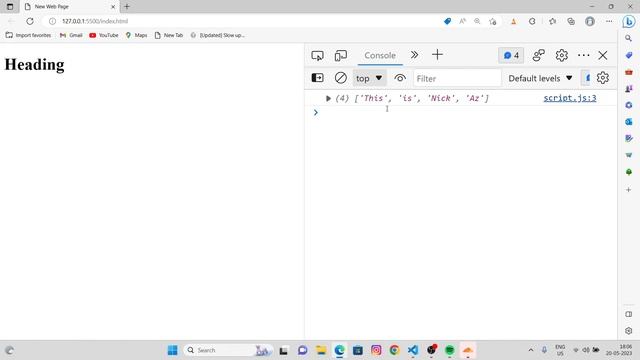Image resolution: width=640 pixels, height=360 pixels.
Task: Open the Bing sidebar button
Action: coord(629,22)
